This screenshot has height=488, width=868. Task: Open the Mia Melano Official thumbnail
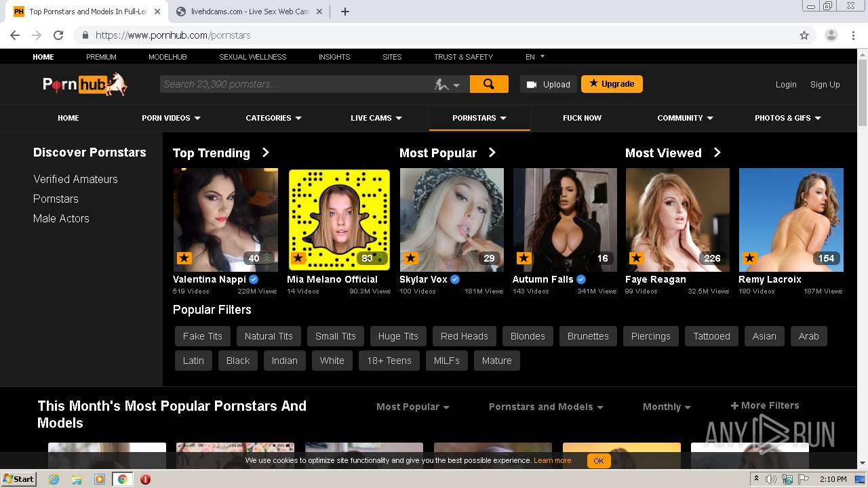[x=339, y=220]
